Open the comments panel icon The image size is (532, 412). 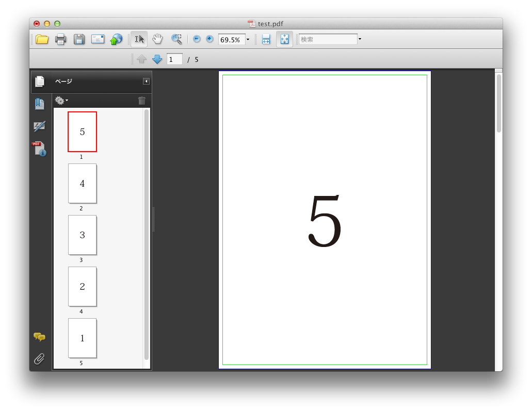39,337
